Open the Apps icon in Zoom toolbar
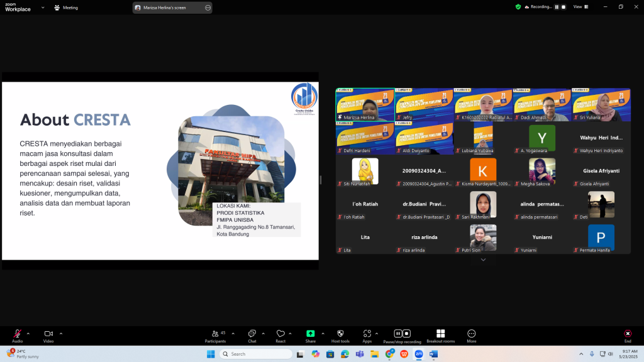This screenshot has width=644, height=362. click(x=367, y=333)
